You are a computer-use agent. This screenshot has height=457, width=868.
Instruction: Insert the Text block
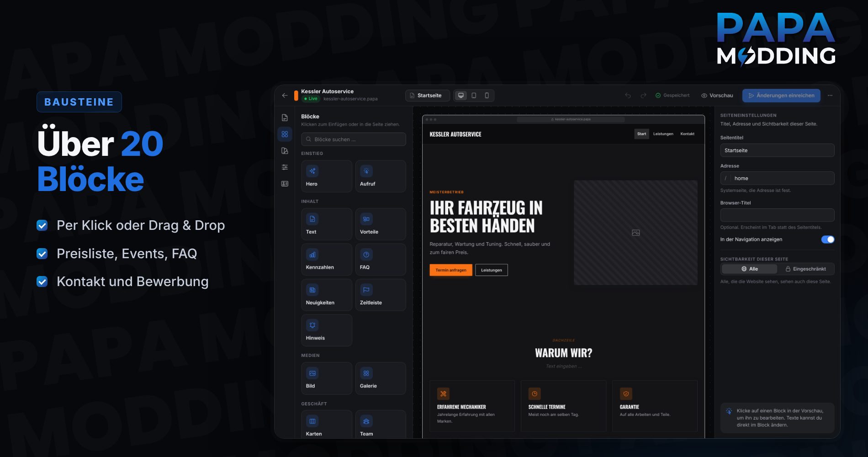(327, 224)
